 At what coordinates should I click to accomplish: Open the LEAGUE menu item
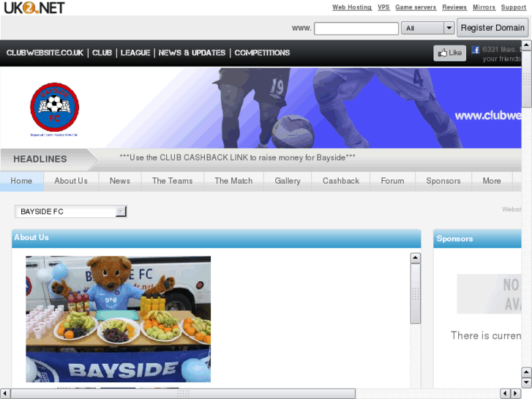135,53
